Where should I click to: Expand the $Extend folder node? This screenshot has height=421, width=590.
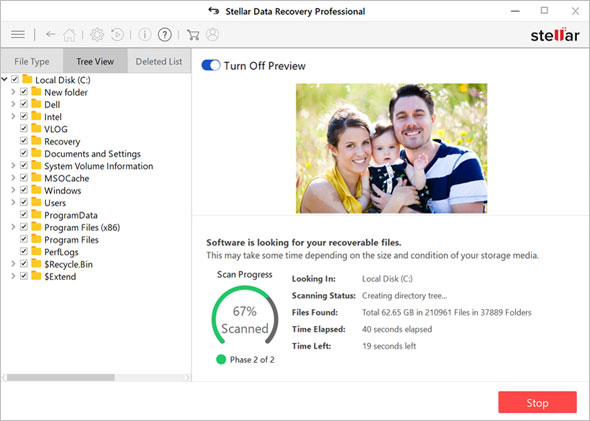click(x=13, y=276)
